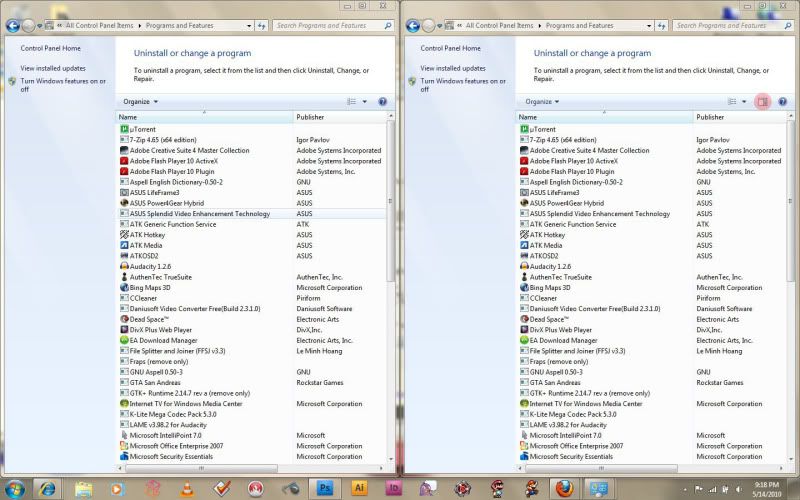
Task: Show hidden system tray icons
Action: click(685, 490)
